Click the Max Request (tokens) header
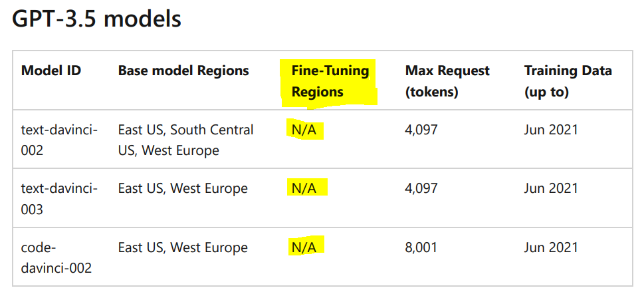Viewport: 644px width, 294px height. [447, 81]
